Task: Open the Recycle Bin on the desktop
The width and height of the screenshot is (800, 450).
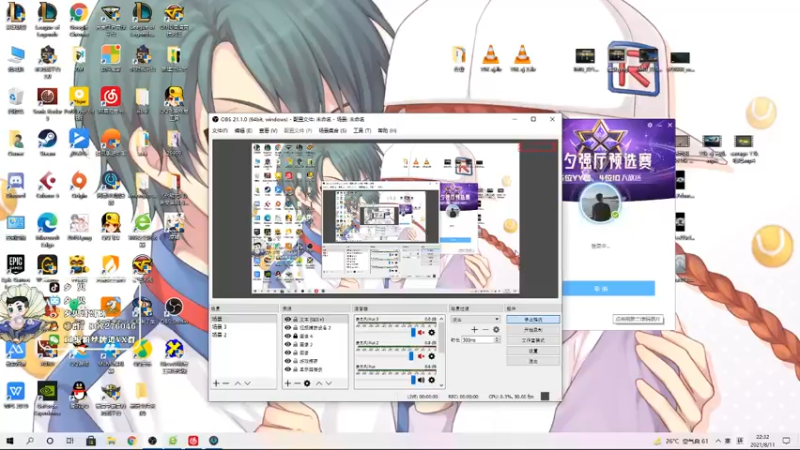Action: tap(16, 101)
